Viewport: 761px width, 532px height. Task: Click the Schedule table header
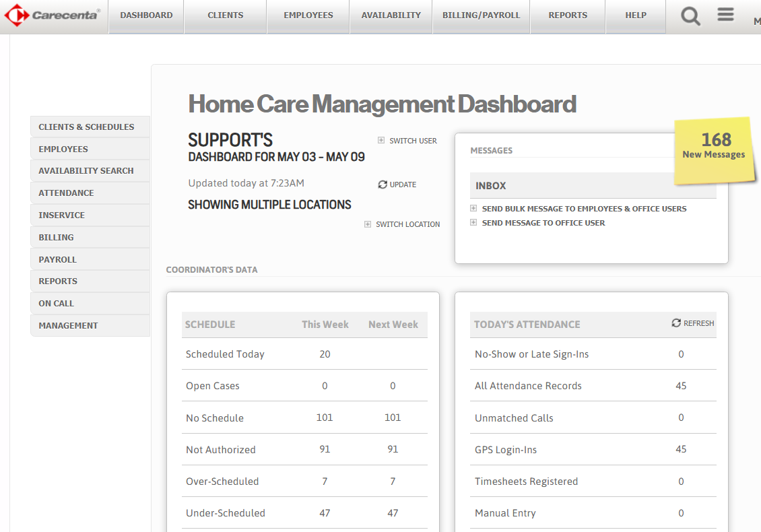click(210, 325)
